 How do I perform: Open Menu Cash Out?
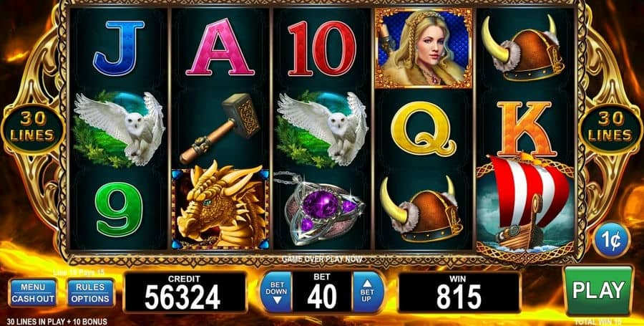point(33,293)
